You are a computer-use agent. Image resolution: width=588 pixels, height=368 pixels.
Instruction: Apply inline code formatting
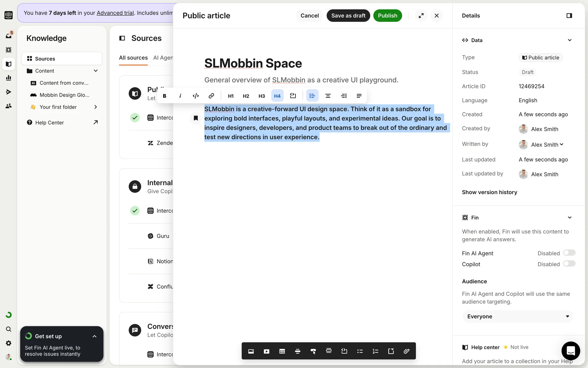(196, 96)
